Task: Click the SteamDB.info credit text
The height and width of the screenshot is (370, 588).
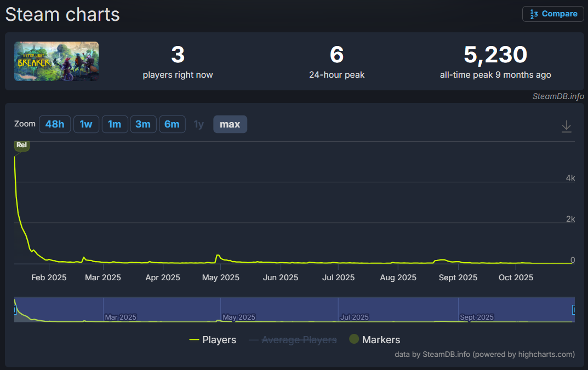Action: [558, 96]
